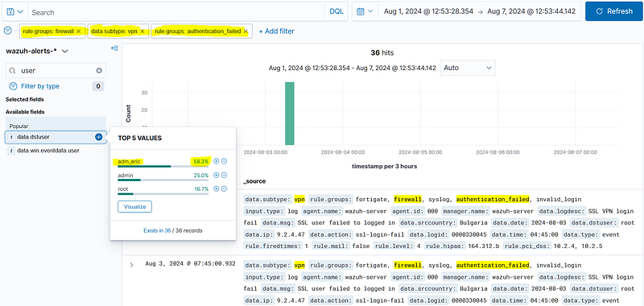This screenshot has height=306, width=644.
Task: Collapse the fields sidebar
Action: click(x=114, y=48)
